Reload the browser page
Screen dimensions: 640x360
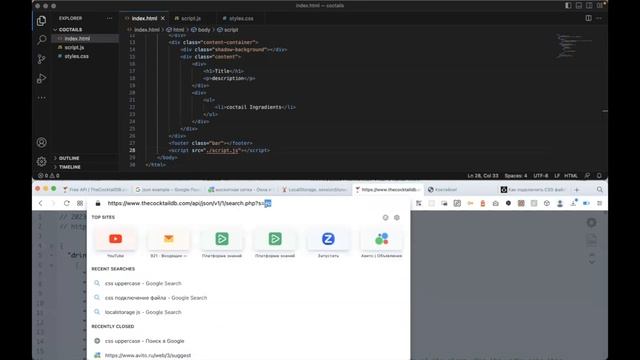pos(67,203)
